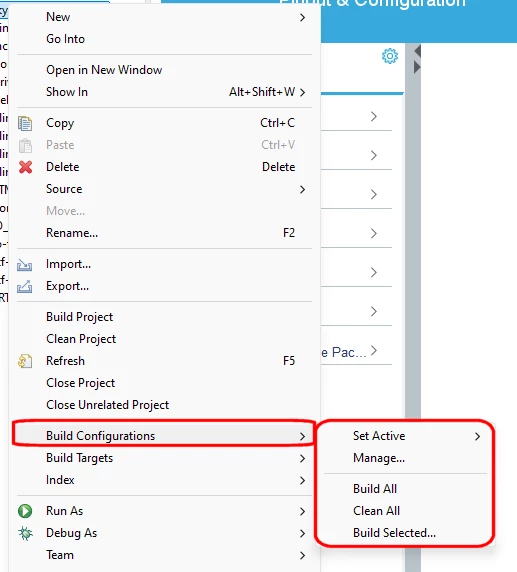Expand the Build Targets submenu arrow
Screen dimensions: 517x572
[x=302, y=458]
